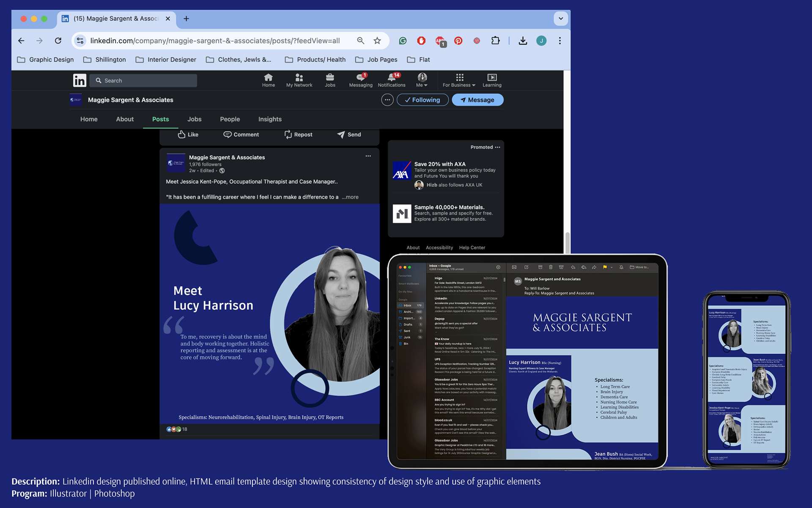Screen dimensions: 812x508
Task: Open the Inigo email in Mail list
Action: click(465, 284)
